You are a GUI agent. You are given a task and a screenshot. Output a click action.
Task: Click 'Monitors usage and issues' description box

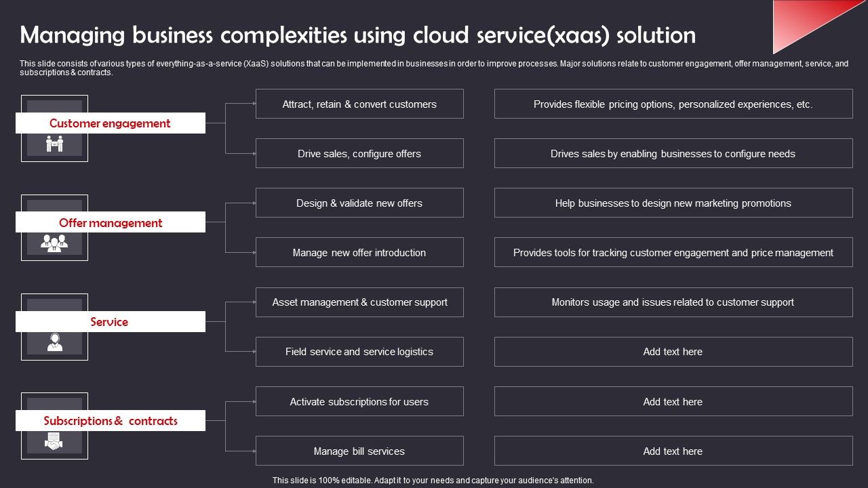(x=673, y=302)
